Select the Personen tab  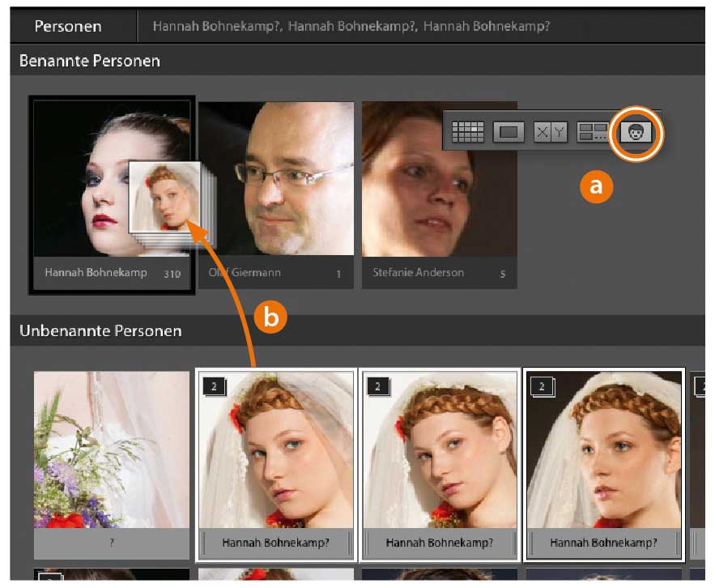[68, 27]
